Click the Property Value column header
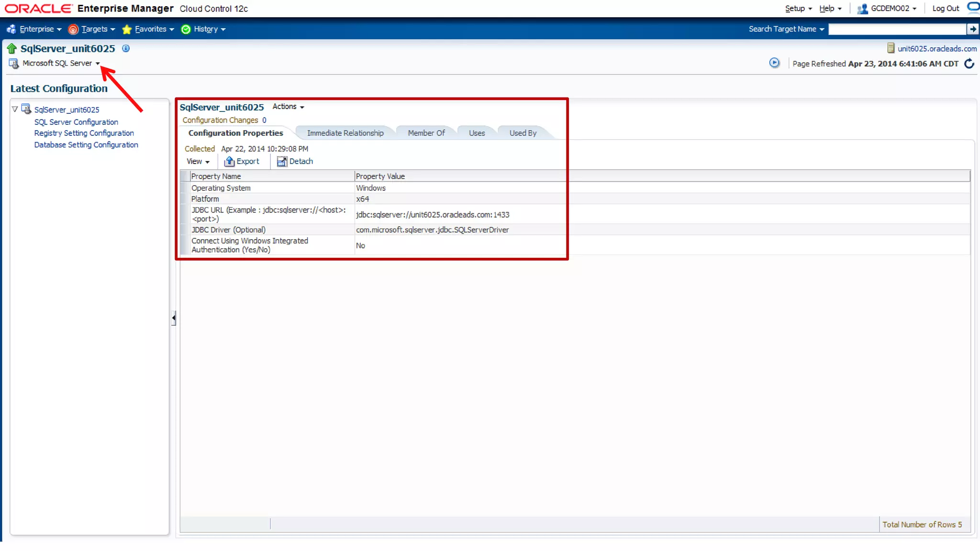 click(662, 176)
